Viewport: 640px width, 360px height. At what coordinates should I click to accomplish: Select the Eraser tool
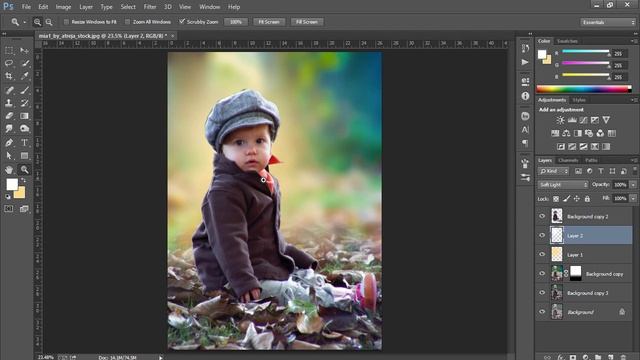(9, 116)
